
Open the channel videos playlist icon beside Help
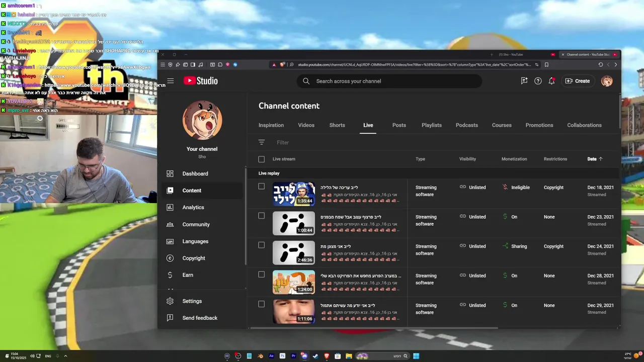[524, 81]
